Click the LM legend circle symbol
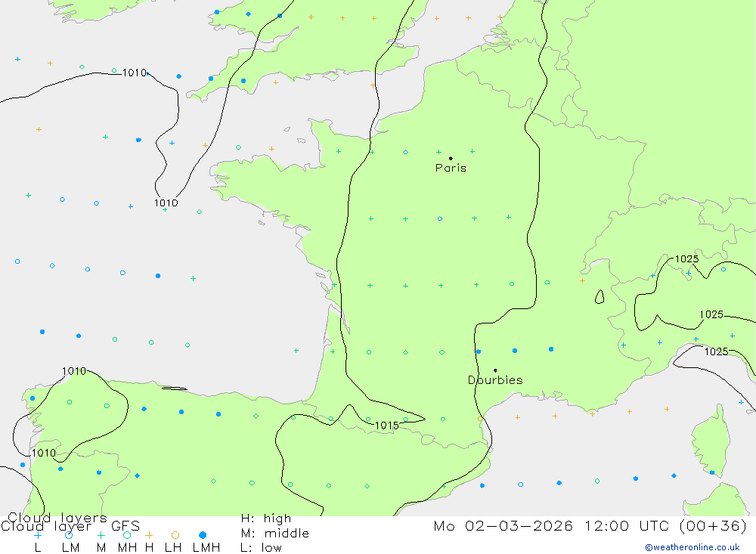This screenshot has height=554, width=756. (69, 535)
